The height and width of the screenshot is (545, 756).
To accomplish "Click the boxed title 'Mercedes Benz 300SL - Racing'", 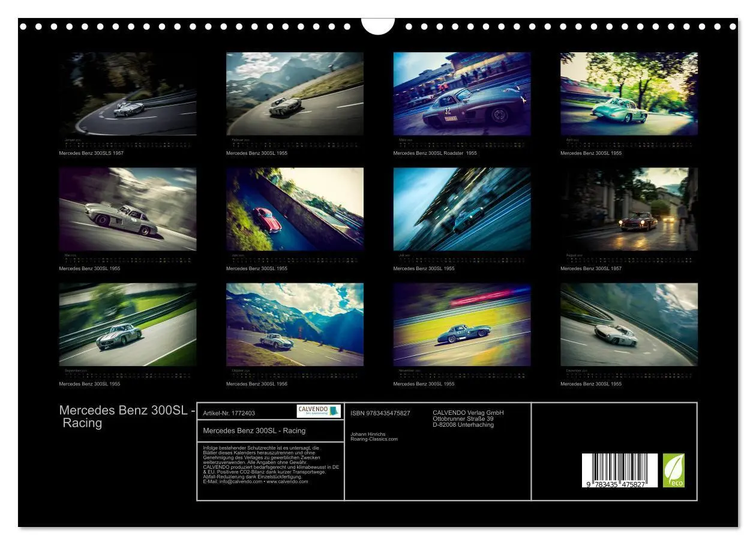I will [254, 430].
